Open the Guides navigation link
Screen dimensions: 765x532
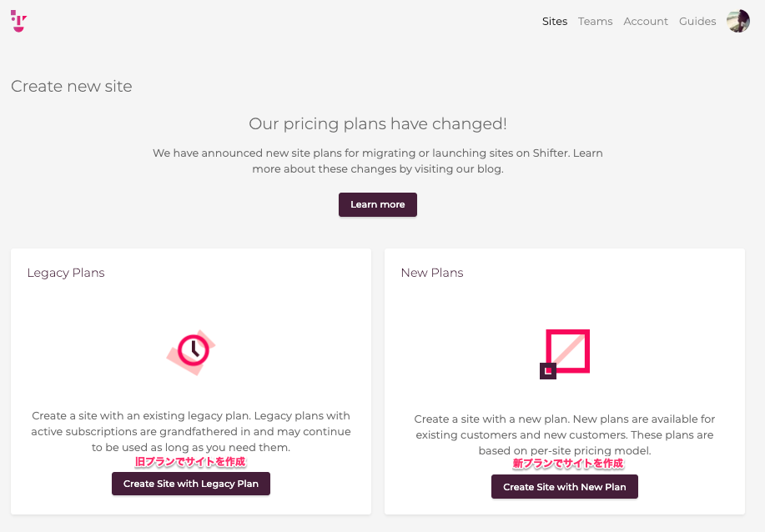pos(697,22)
